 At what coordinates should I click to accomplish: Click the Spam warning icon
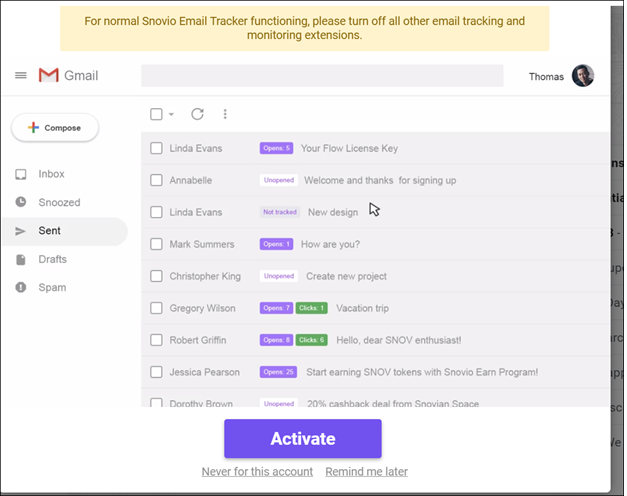point(21,287)
